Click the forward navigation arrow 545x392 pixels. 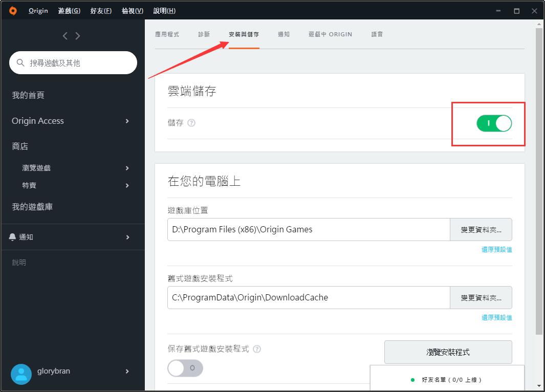click(78, 36)
